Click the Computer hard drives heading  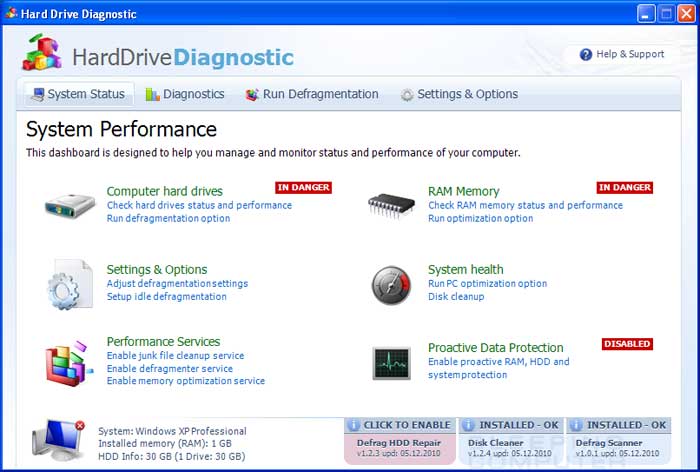(x=165, y=191)
